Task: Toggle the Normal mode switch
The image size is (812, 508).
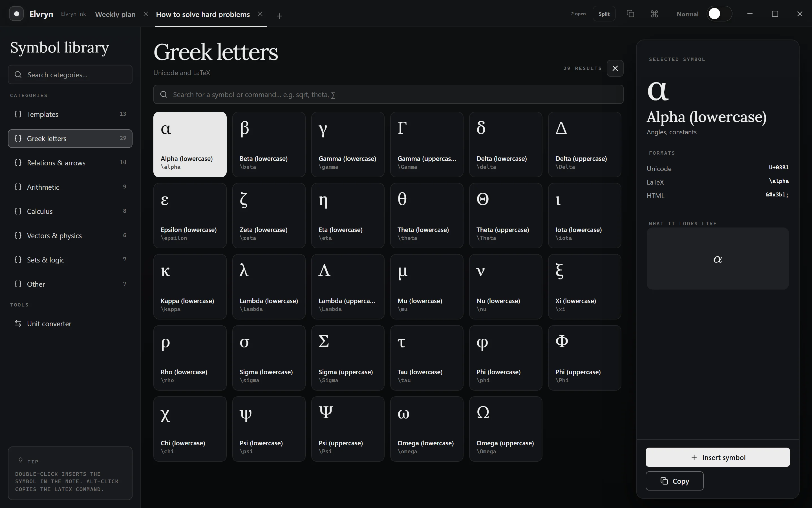Action: tap(719, 14)
